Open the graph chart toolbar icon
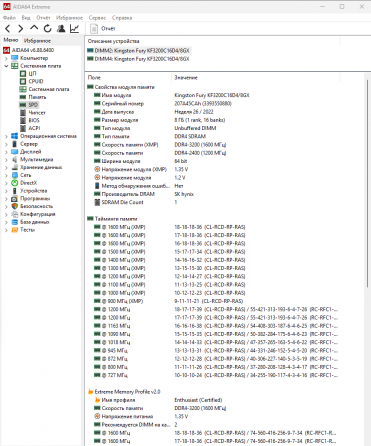 click(x=75, y=29)
